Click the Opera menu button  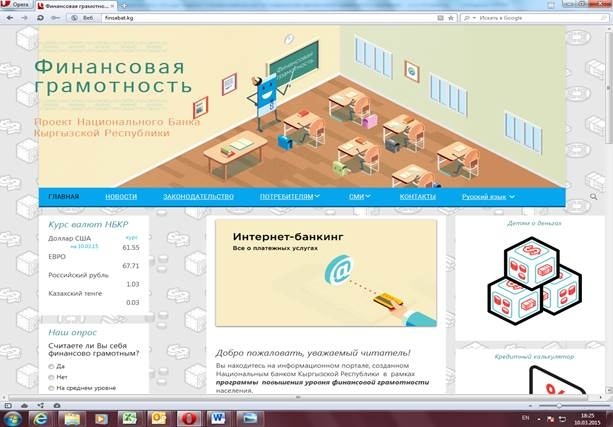pos(16,5)
